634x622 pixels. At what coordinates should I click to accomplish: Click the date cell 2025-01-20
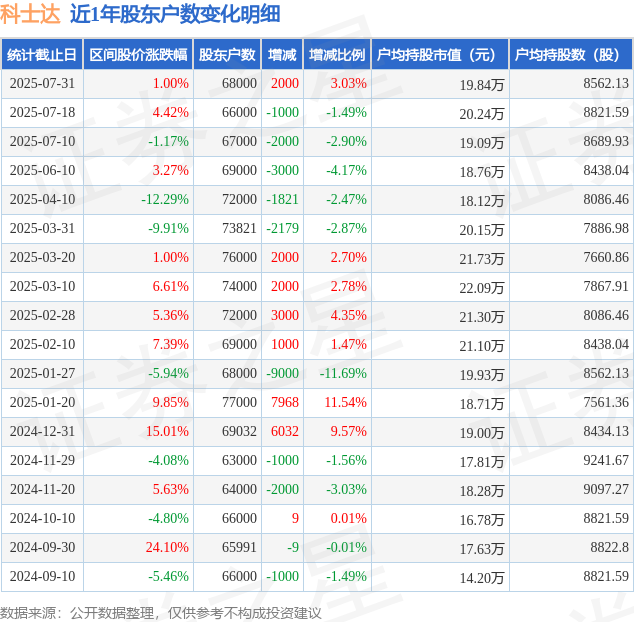click(42, 402)
